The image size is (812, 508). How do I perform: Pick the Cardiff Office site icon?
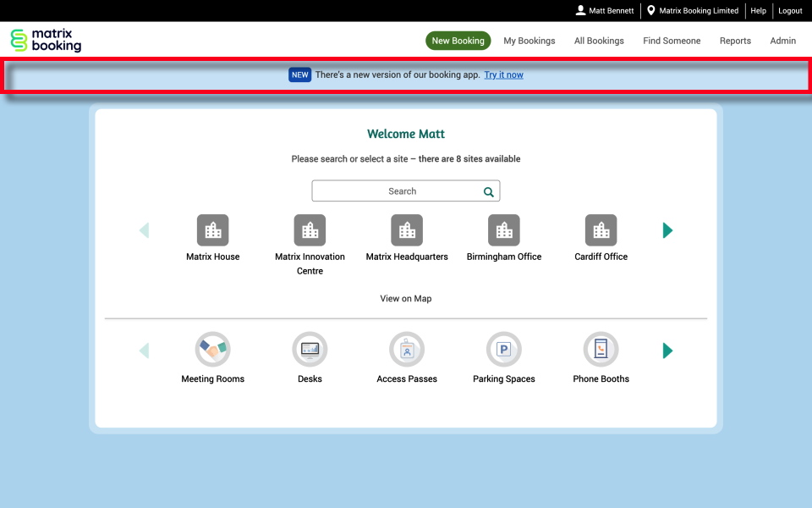pos(601,230)
